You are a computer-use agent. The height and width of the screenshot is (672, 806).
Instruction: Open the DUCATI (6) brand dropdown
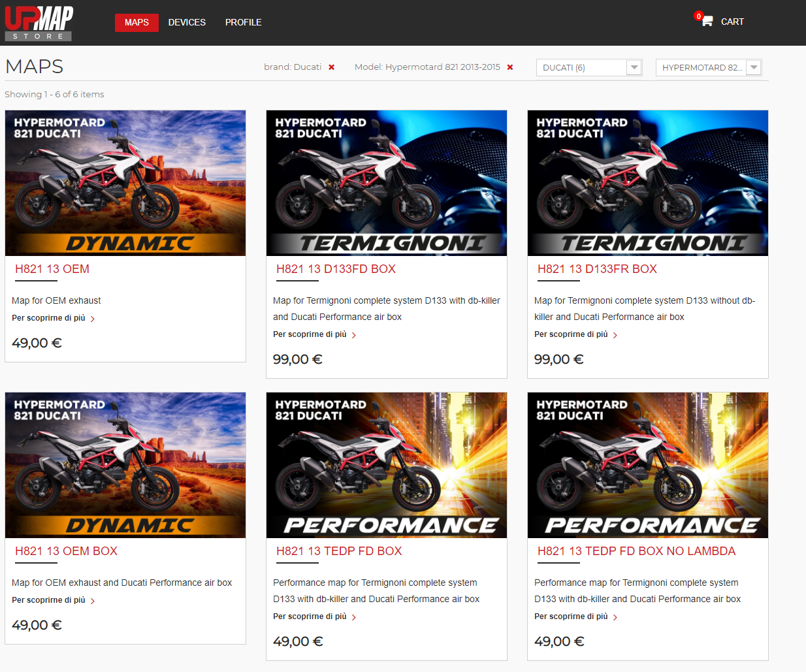[x=589, y=67]
